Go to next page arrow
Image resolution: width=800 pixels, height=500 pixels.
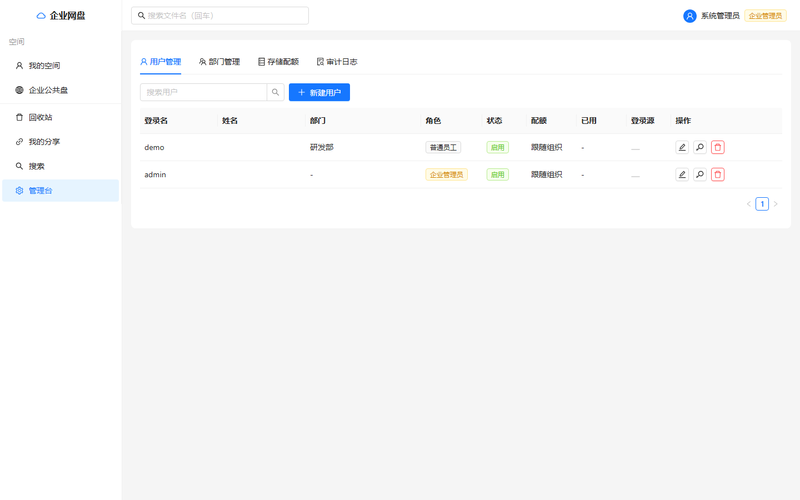776,204
